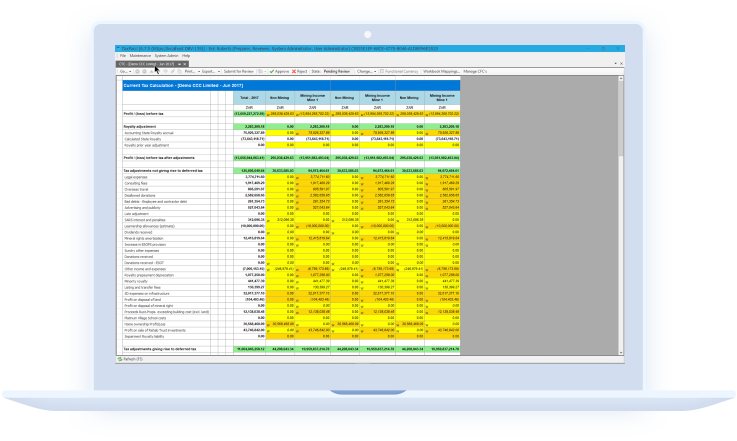This screenshot has height=441, width=737.
Task: Open the Change dropdown button
Action: click(365, 72)
